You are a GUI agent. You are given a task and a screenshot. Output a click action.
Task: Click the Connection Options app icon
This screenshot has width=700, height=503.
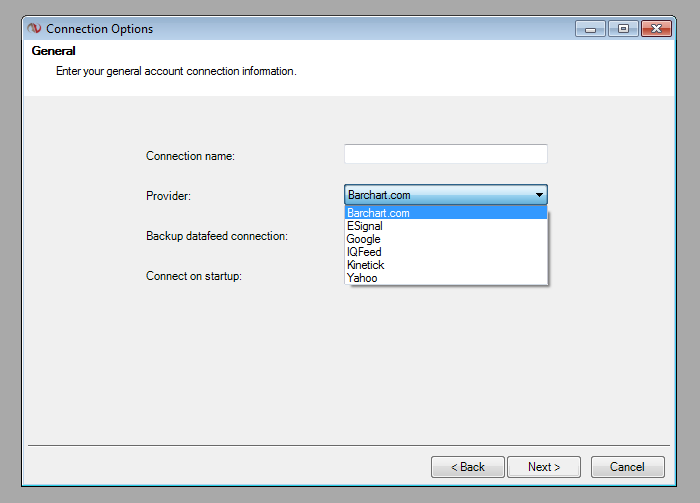point(34,29)
